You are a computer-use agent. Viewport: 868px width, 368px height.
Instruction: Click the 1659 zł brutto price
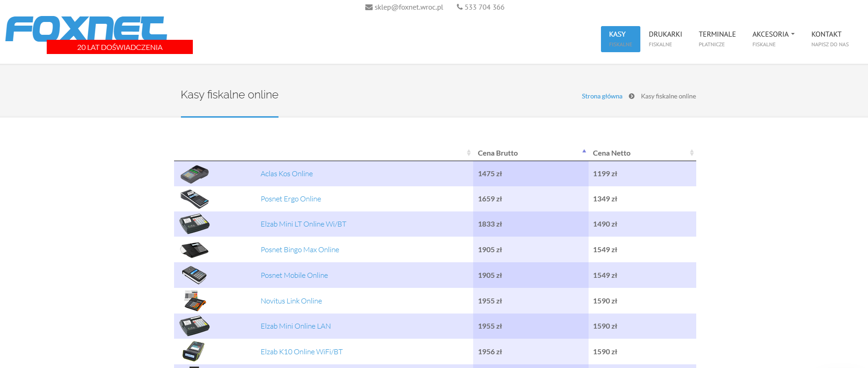click(x=490, y=199)
